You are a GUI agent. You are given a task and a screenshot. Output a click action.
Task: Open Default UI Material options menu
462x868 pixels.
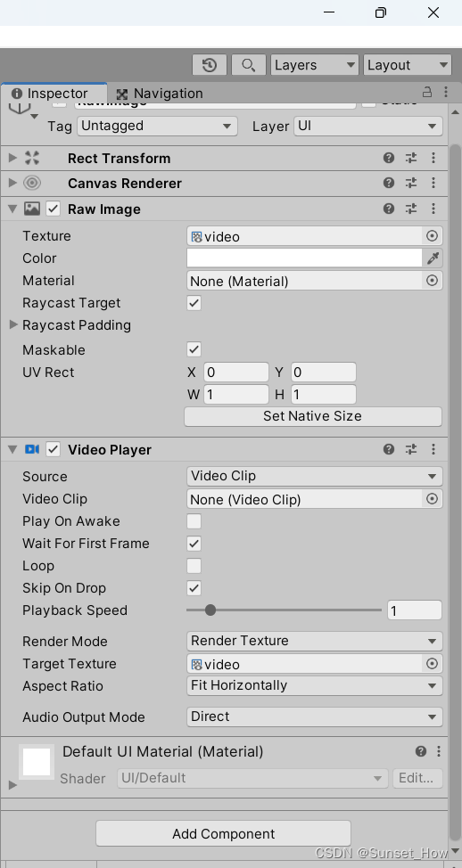439,751
